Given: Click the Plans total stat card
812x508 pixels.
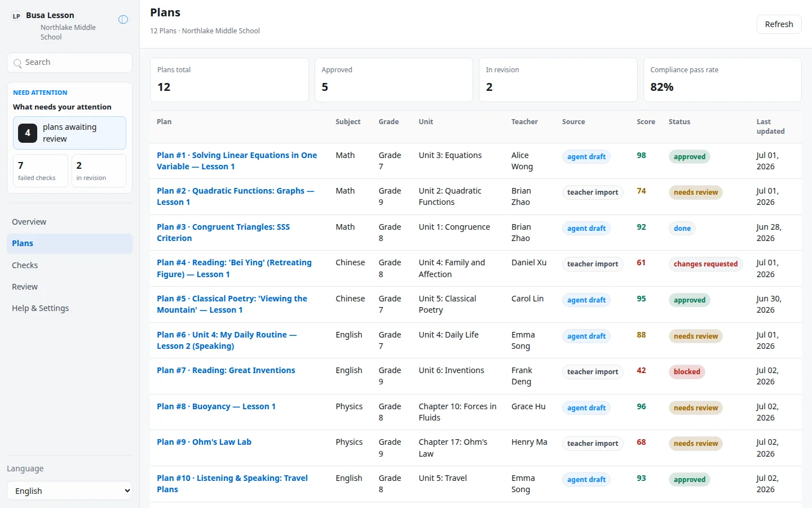Looking at the screenshot, I should (x=229, y=80).
